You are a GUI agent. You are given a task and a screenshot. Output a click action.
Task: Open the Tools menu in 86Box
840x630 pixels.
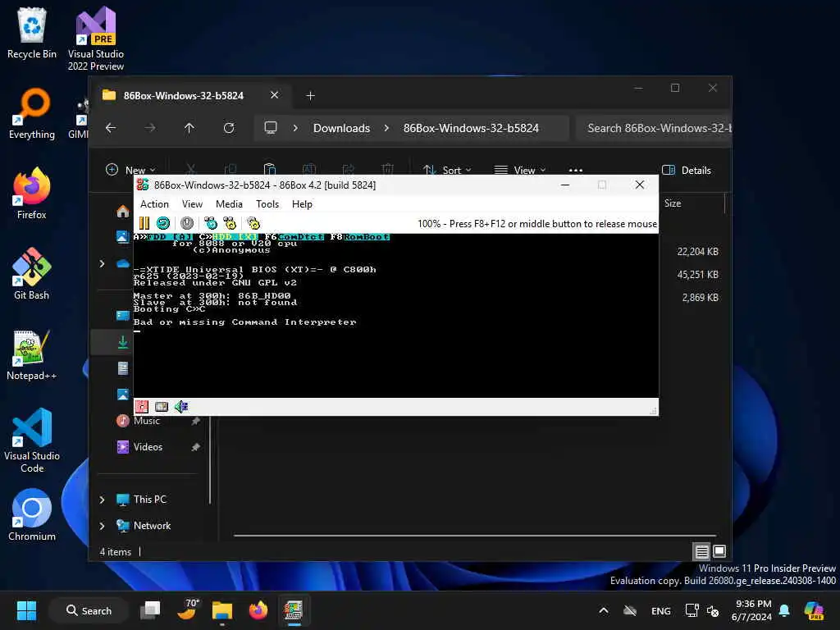pyautogui.click(x=267, y=204)
